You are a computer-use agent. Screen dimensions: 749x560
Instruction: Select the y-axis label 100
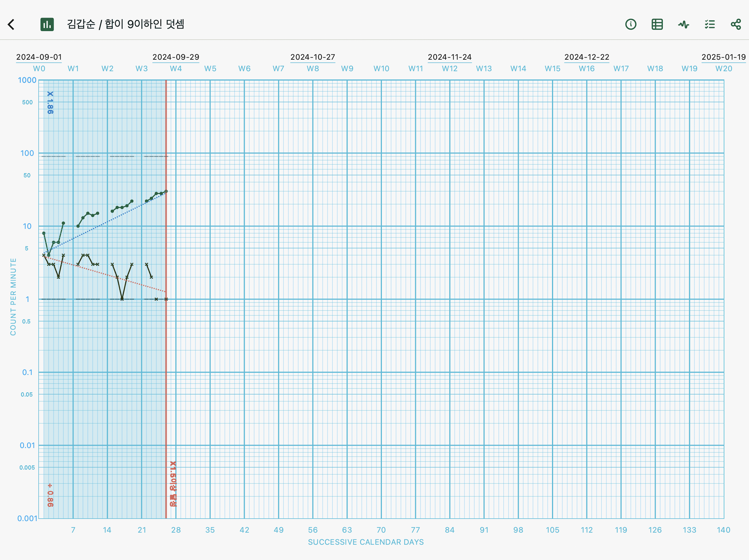tap(27, 153)
